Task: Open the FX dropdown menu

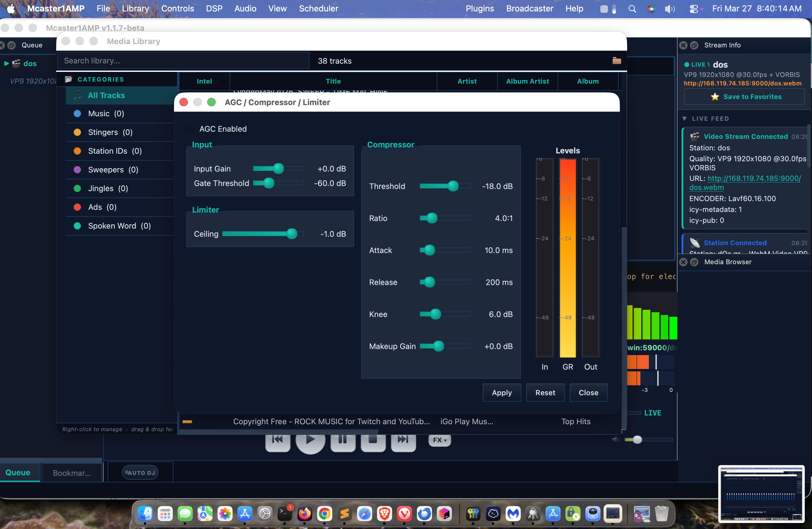Action: (440, 440)
